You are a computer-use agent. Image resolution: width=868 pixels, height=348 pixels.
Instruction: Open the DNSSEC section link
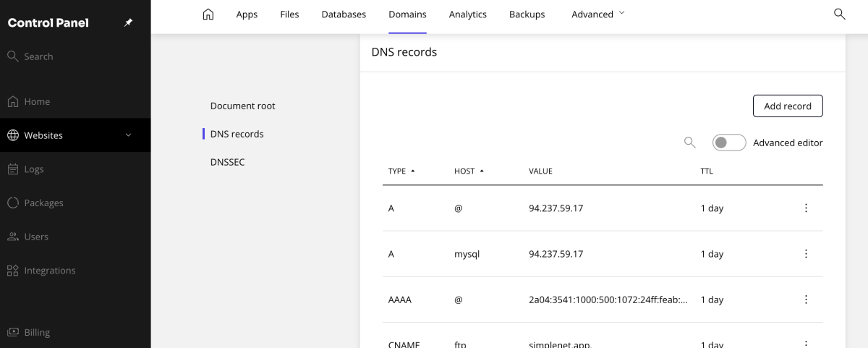tap(227, 162)
